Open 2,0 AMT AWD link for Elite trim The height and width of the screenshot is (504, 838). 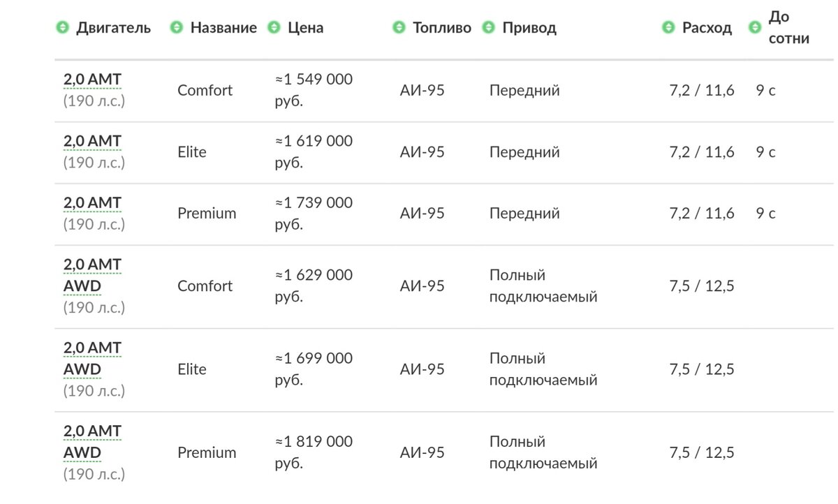click(x=92, y=358)
